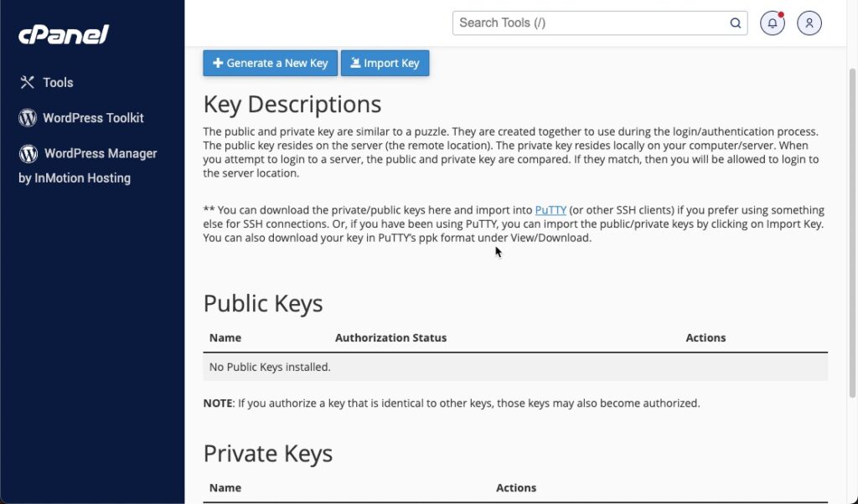This screenshot has height=504, width=858.
Task: Click the WordPress Toolkit logo icon
Action: 28,118
